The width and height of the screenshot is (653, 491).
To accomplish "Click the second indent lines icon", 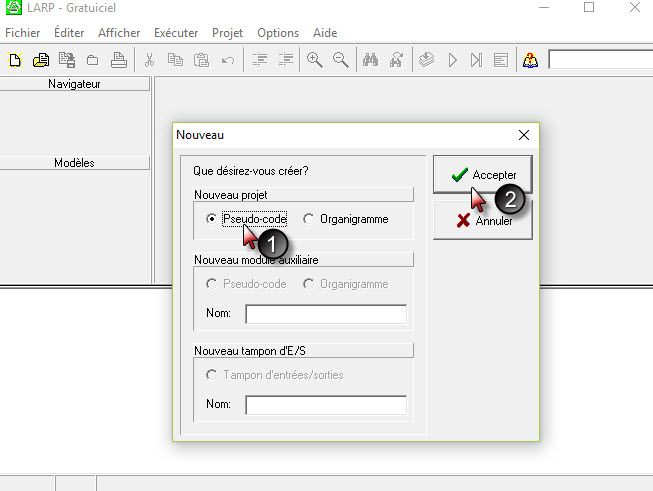I will 286,60.
